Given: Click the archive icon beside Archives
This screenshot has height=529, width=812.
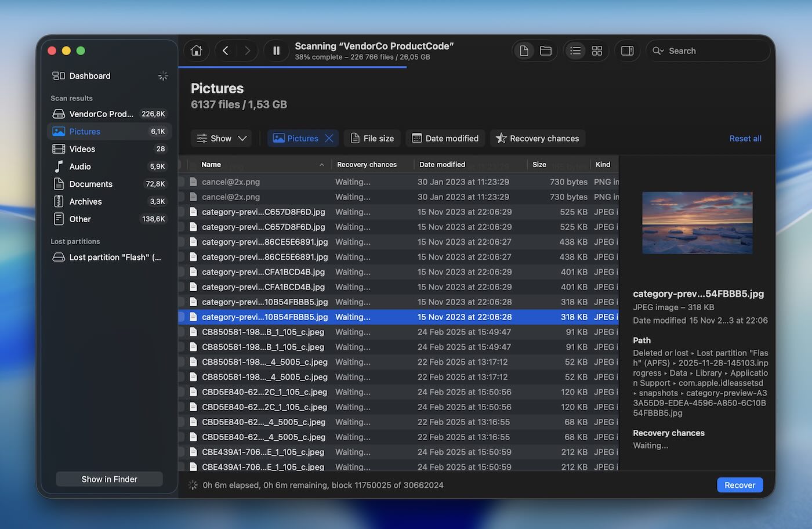Looking at the screenshot, I should pos(59,201).
